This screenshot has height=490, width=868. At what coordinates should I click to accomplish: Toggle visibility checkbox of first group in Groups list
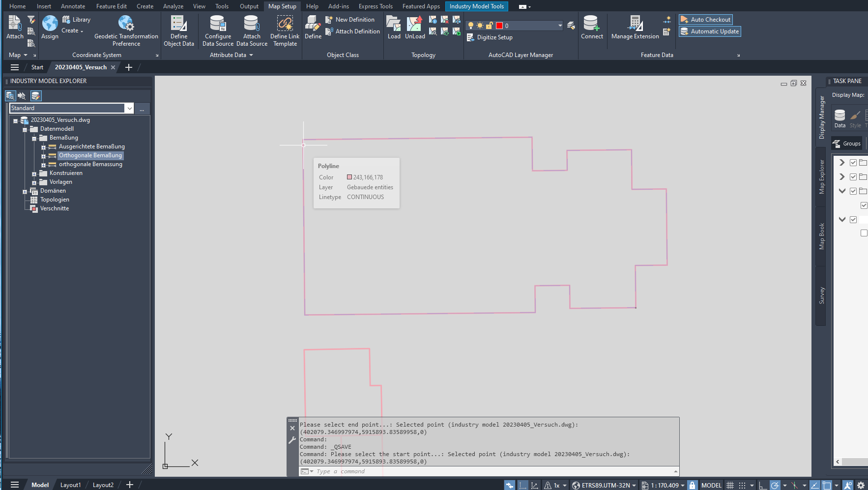[x=853, y=162]
